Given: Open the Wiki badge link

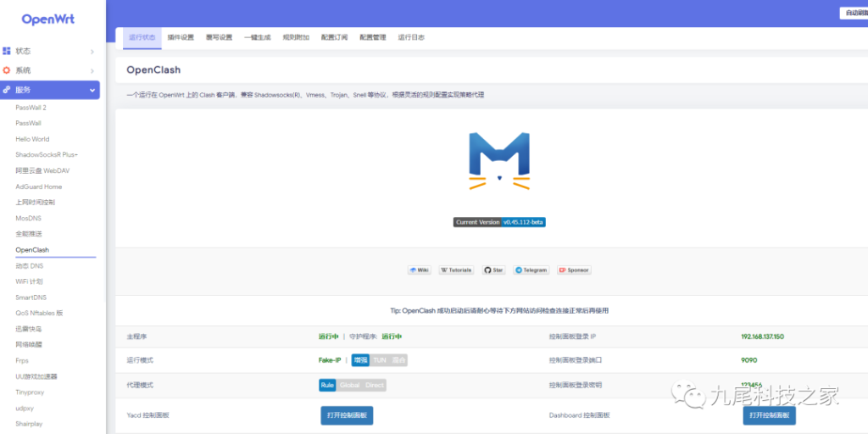Looking at the screenshot, I should [420, 270].
